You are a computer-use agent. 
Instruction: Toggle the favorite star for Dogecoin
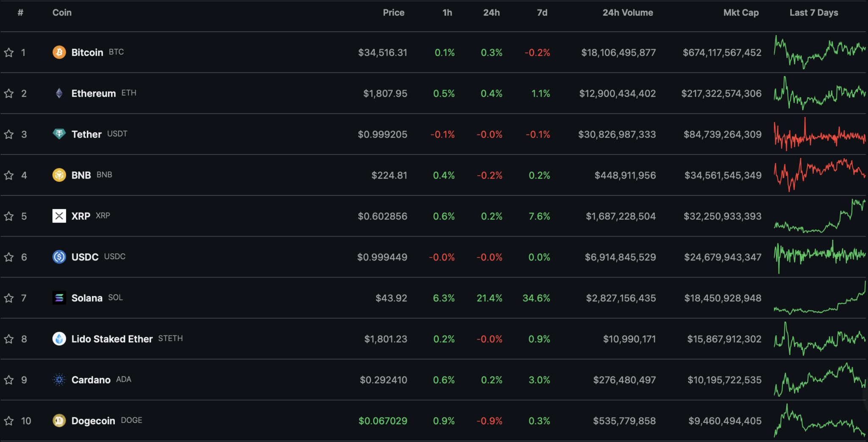[9, 421]
